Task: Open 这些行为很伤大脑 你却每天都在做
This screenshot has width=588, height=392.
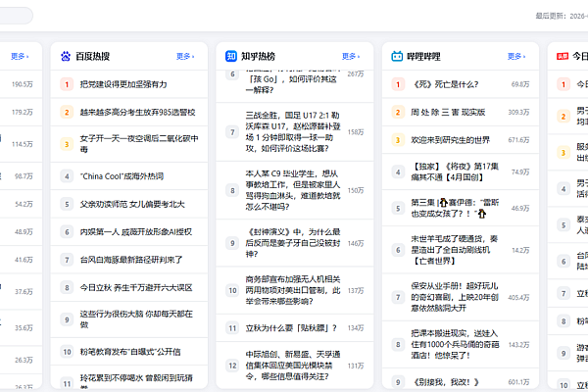Action: (136, 319)
